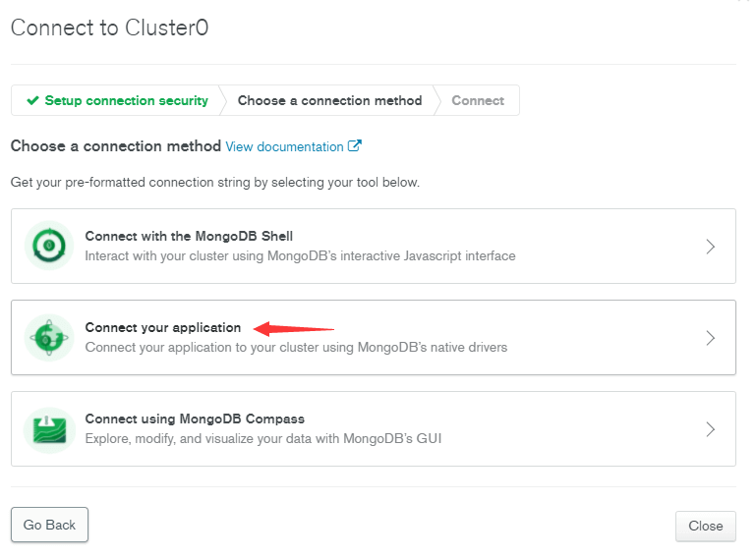This screenshot has width=756, height=558.
Task: Click the Explore, modify, and visualize description
Action: (263, 438)
